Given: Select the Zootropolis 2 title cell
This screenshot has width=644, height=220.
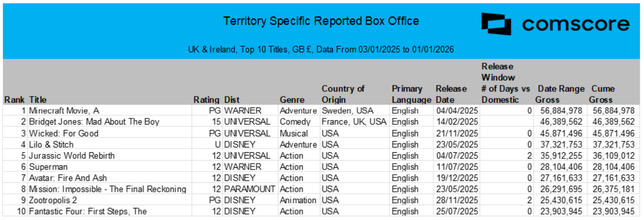Looking at the screenshot, I should [53, 200].
